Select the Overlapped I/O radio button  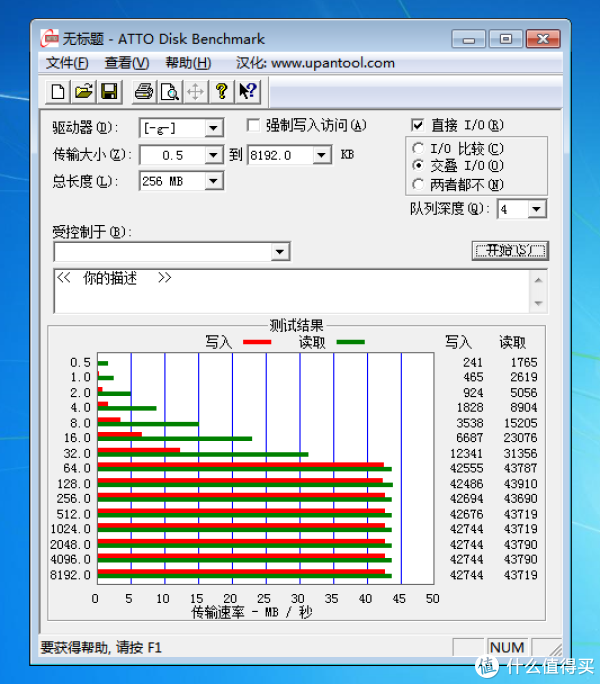(418, 166)
